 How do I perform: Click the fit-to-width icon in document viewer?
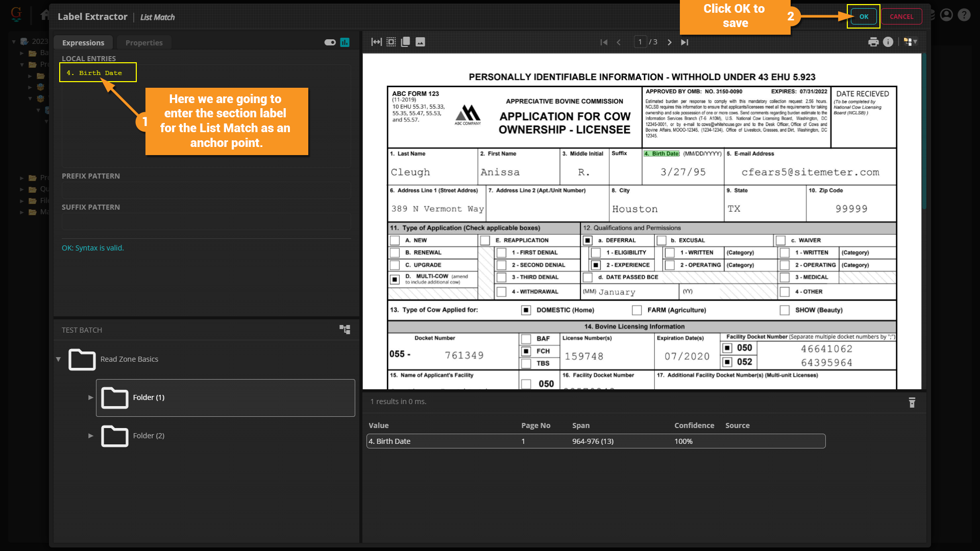coord(376,42)
